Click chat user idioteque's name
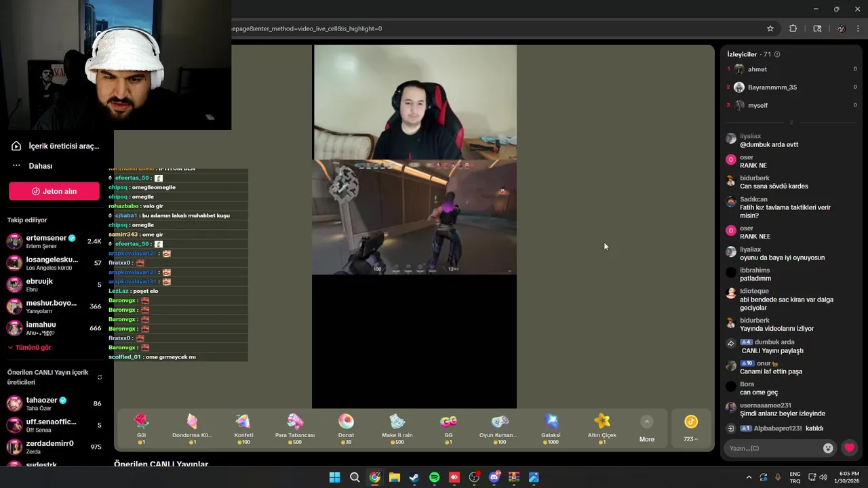This screenshot has height=488, width=868. click(x=754, y=291)
